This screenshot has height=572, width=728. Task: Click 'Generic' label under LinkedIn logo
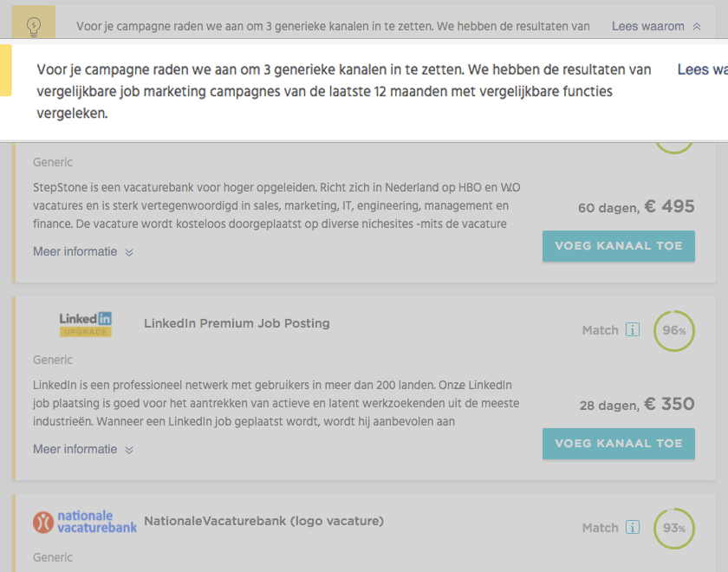pyautogui.click(x=53, y=360)
